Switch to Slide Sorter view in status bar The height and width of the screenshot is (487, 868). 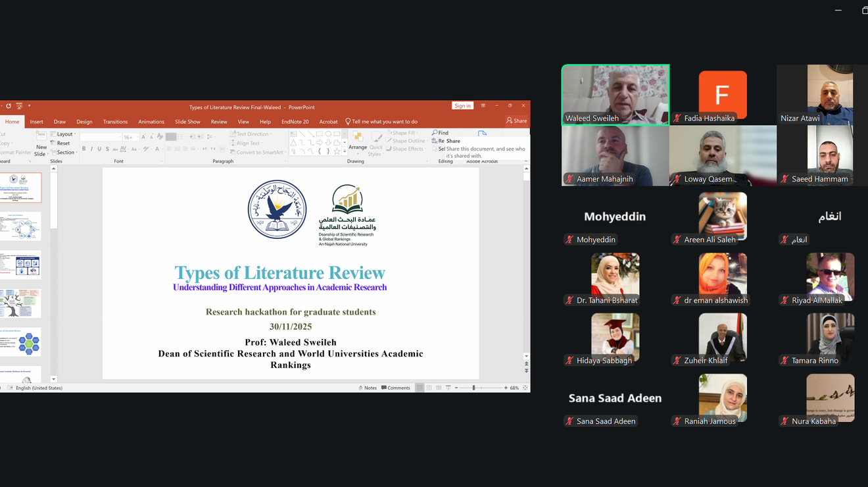pos(429,388)
